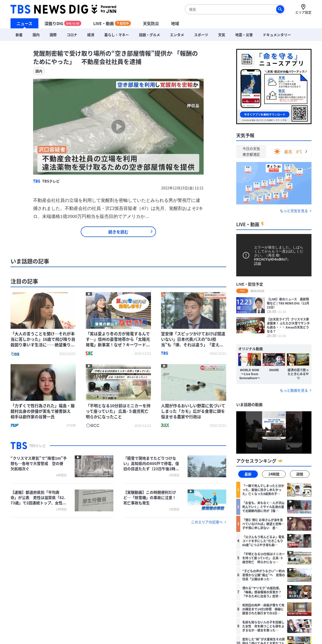
Task: Select the 24時間 ranking tab
Action: coord(274,474)
